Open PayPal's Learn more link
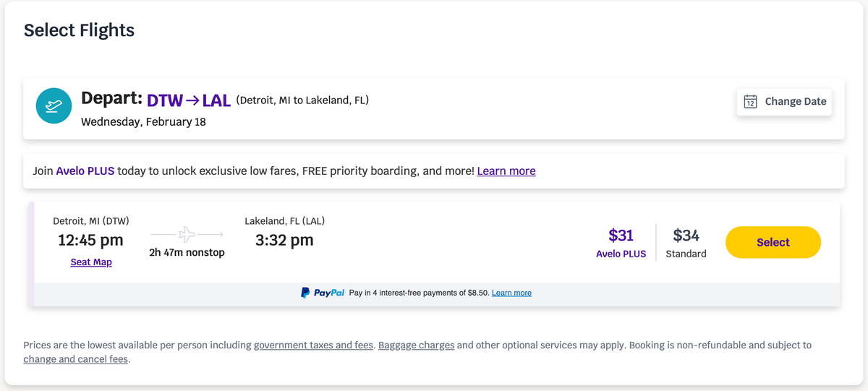The image size is (868, 391). click(511, 293)
